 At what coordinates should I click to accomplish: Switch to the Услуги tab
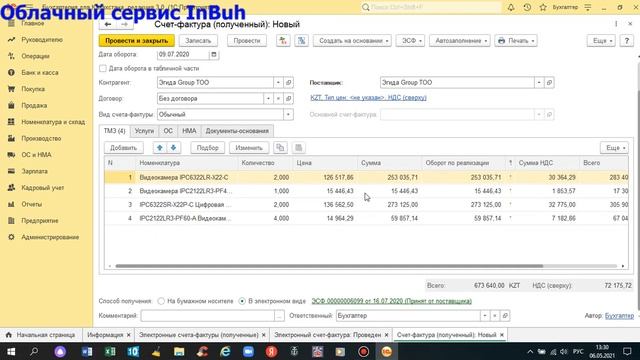click(144, 131)
